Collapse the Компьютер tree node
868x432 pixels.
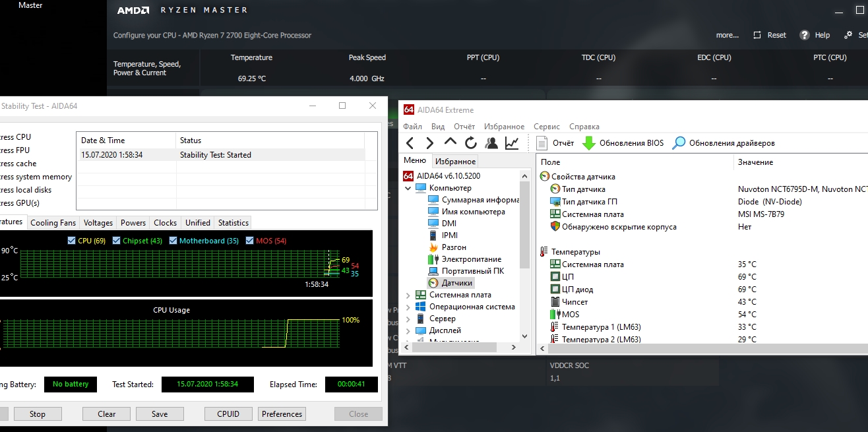click(x=408, y=188)
